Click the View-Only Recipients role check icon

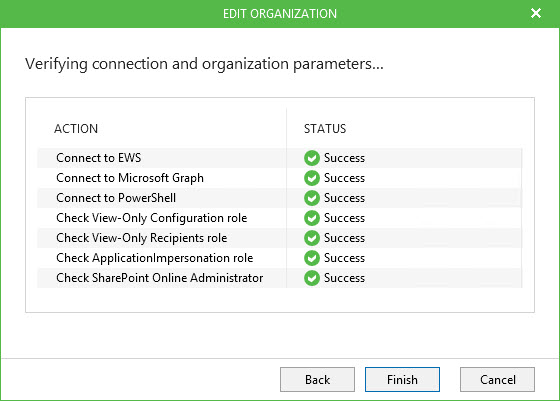click(x=312, y=238)
